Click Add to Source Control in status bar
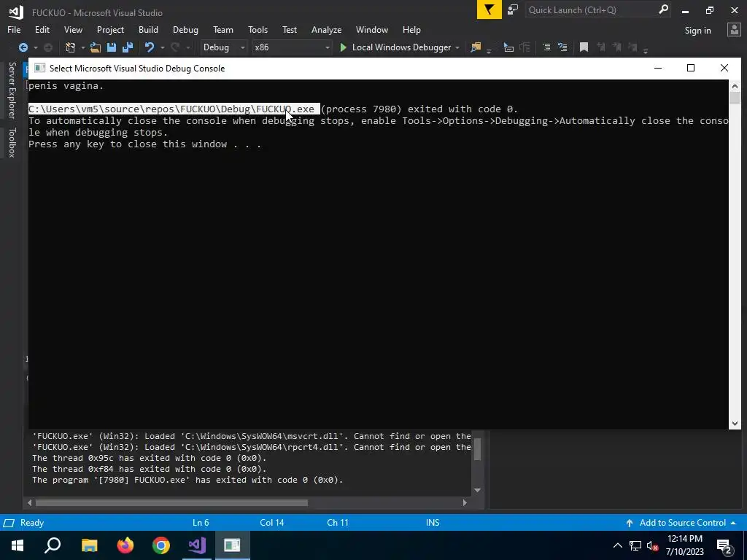This screenshot has height=560, width=747. [x=682, y=523]
